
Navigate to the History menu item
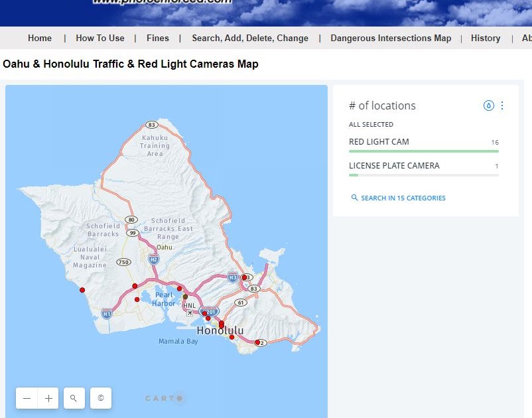[x=485, y=38]
